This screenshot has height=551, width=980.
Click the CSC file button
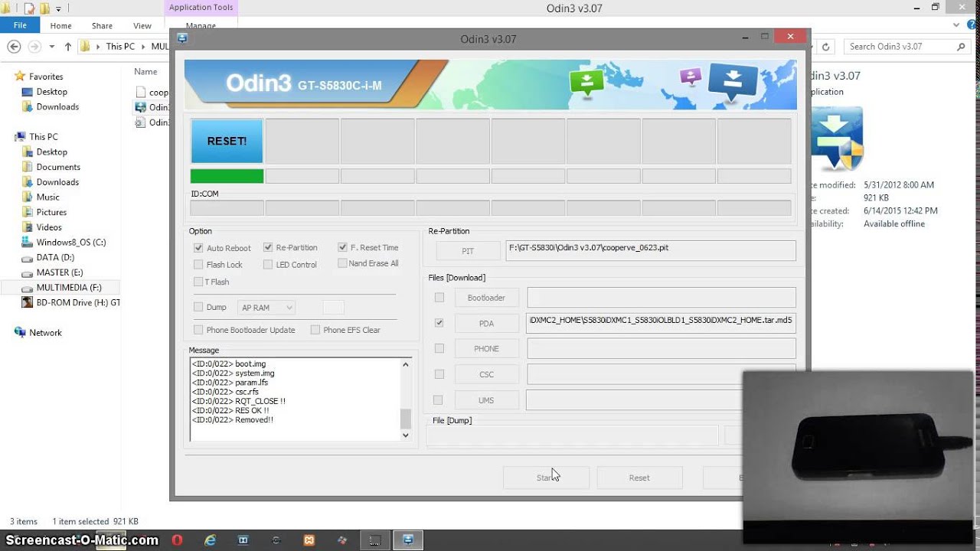point(486,375)
